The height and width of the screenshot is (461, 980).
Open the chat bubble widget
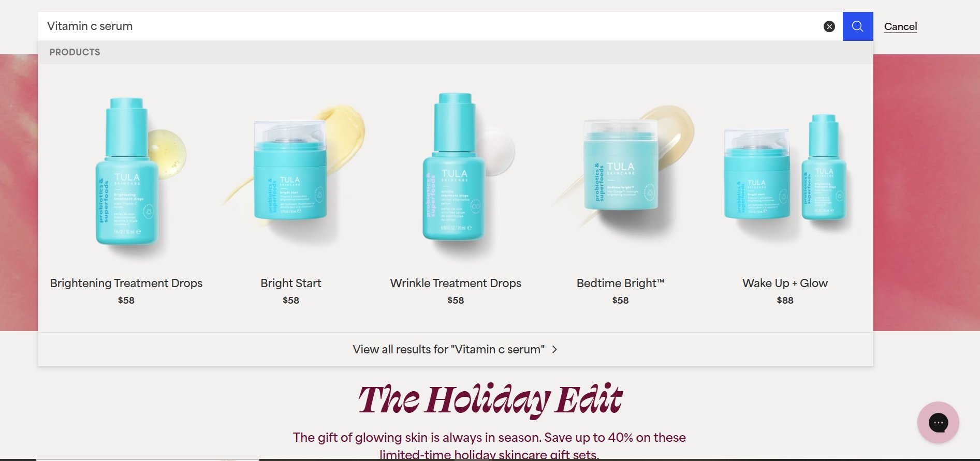pos(938,423)
